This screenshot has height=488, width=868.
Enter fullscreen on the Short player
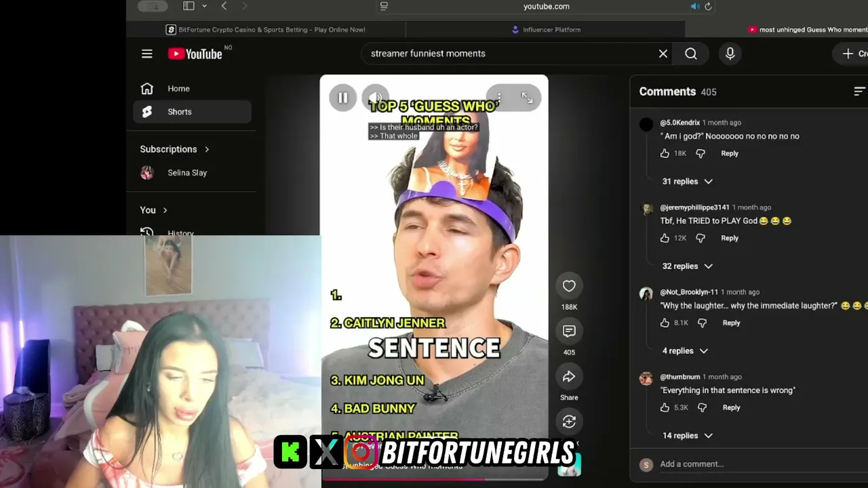[527, 98]
